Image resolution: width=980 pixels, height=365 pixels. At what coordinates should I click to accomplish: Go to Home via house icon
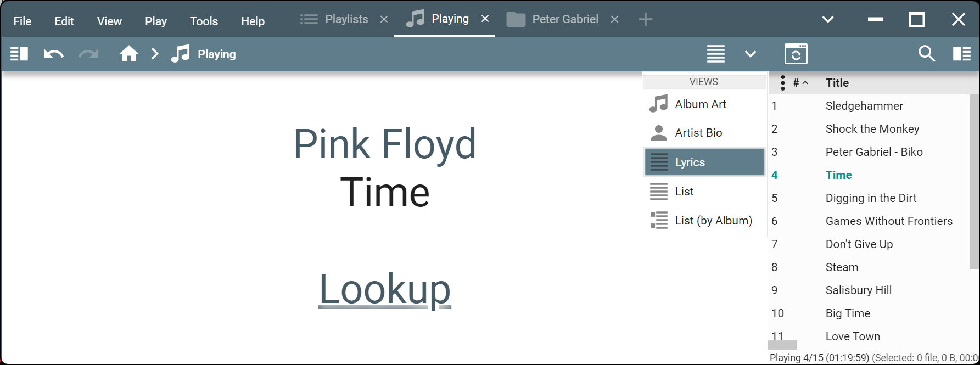(129, 54)
